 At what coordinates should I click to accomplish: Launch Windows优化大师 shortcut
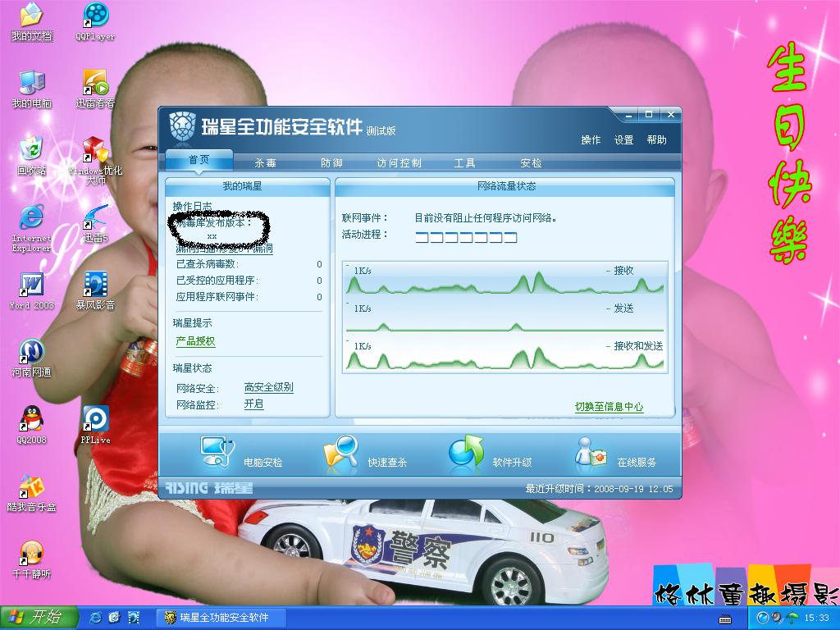(x=95, y=160)
